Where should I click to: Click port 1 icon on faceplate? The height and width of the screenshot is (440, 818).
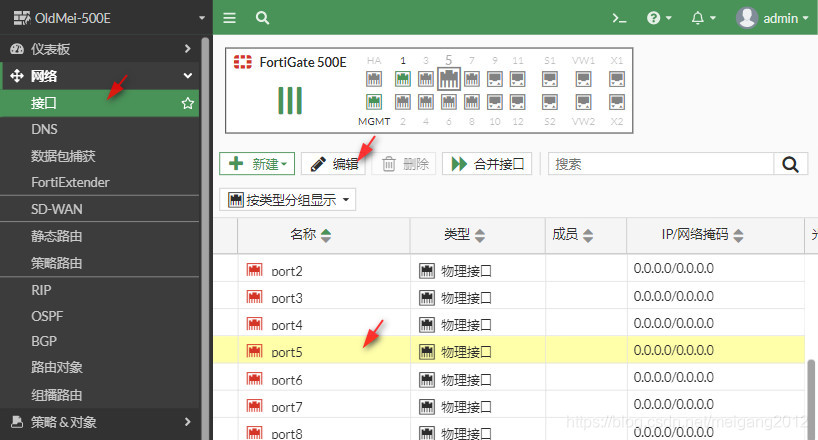pos(403,79)
